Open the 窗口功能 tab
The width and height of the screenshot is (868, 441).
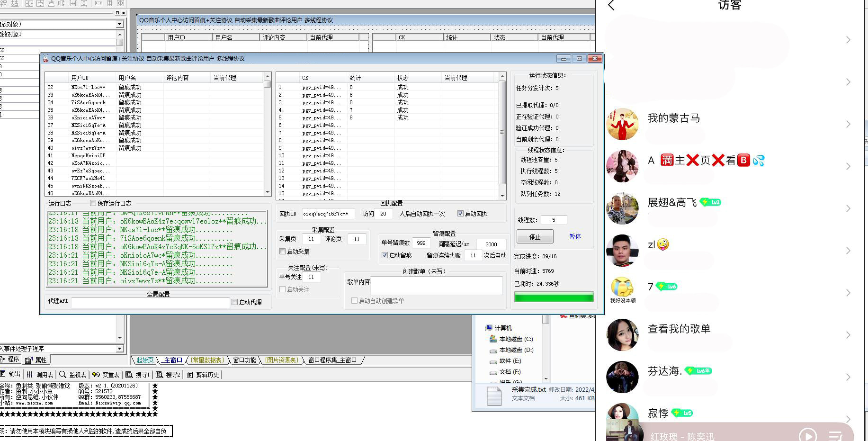click(244, 360)
